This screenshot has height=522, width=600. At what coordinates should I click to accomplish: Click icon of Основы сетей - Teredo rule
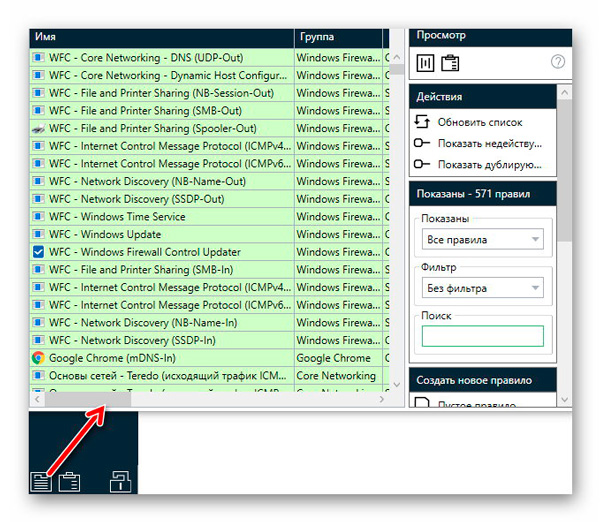38,375
